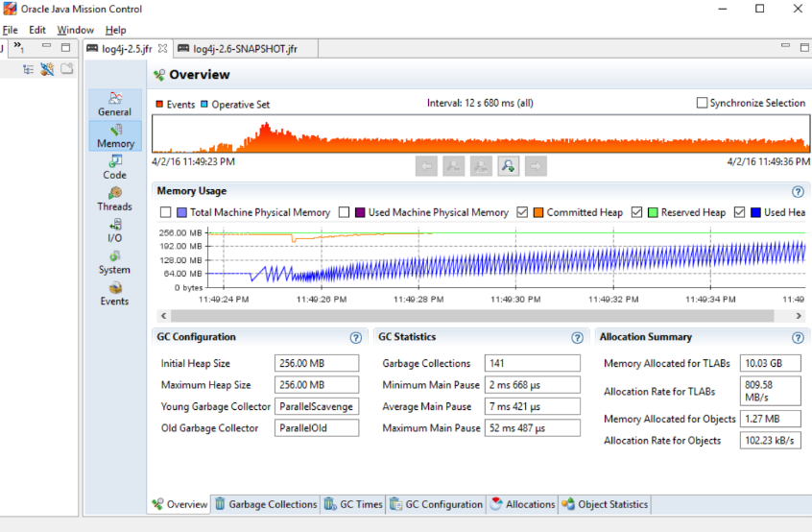
Task: Click the tree layout icon in left panel toolbar
Action: tap(28, 69)
